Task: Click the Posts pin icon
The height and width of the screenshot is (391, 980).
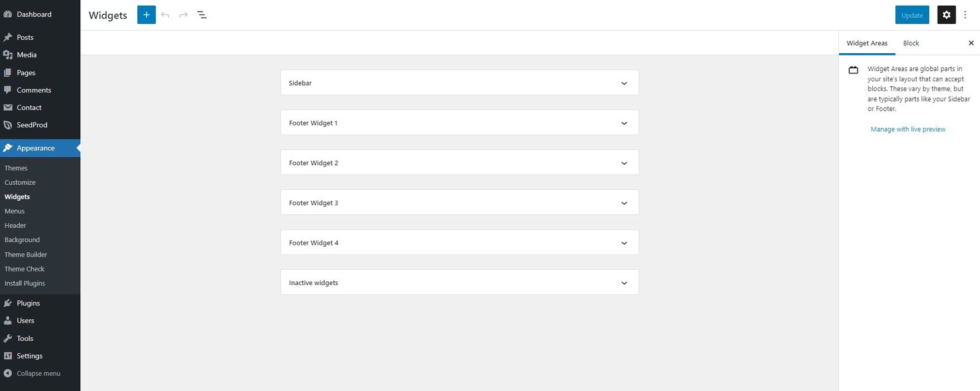Action: (8, 37)
